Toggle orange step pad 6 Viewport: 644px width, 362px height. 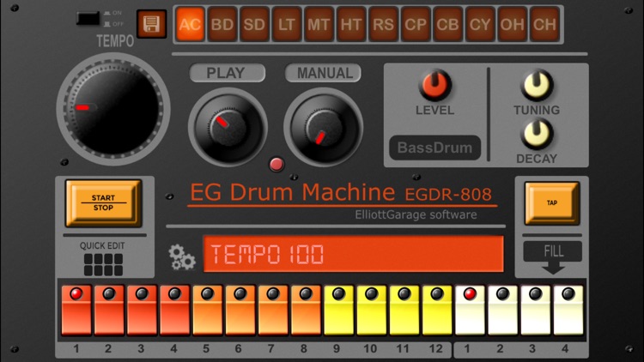coord(240,311)
